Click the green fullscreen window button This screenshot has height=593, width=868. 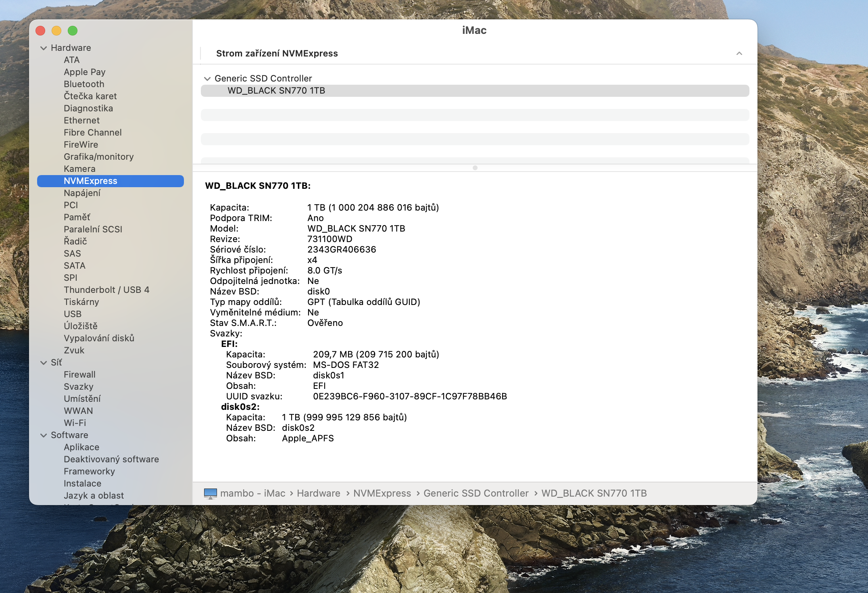(x=73, y=31)
